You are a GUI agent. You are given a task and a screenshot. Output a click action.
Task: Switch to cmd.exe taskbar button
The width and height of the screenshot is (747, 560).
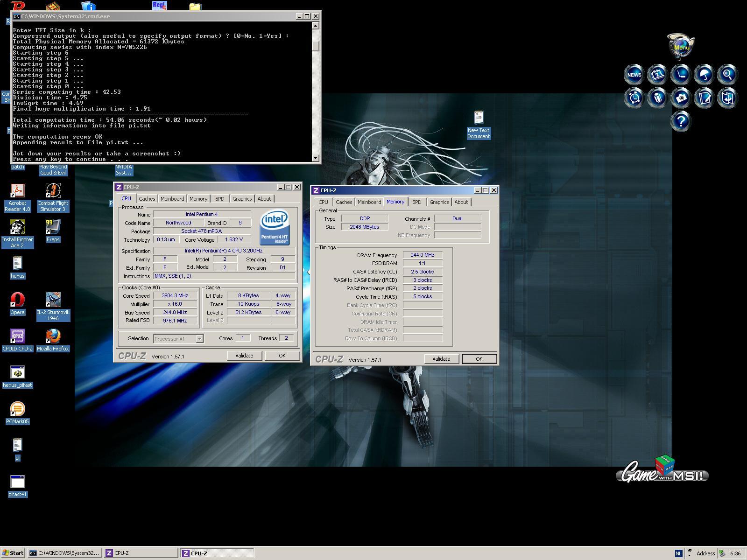click(64, 553)
